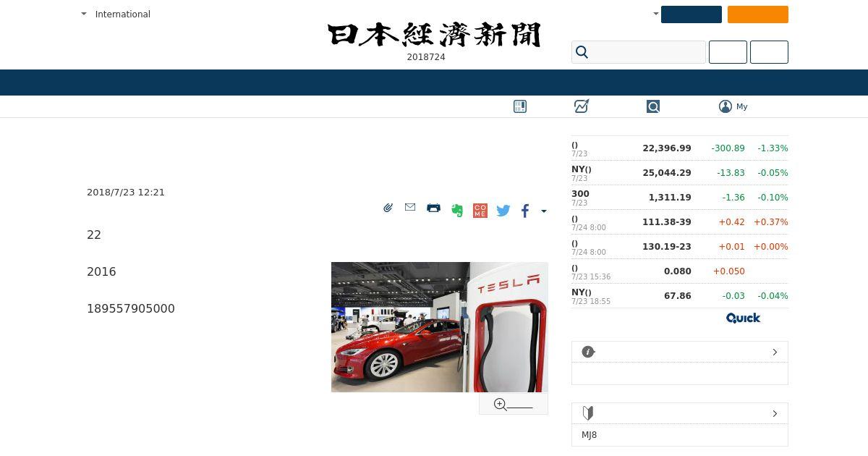Open the Tesla showroom photo
Viewport: 868px width, 456px height.
[440, 327]
